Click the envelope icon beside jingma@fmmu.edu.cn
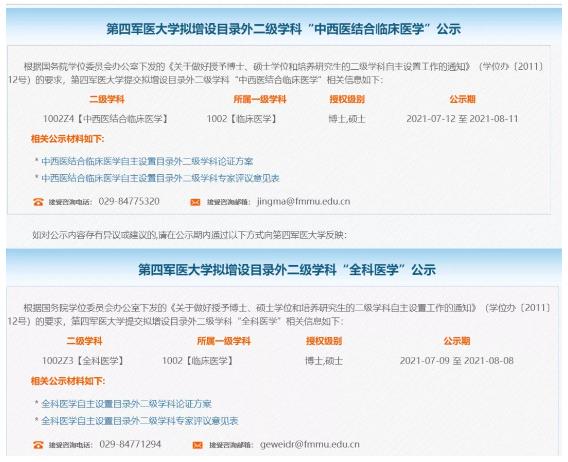 195,202
